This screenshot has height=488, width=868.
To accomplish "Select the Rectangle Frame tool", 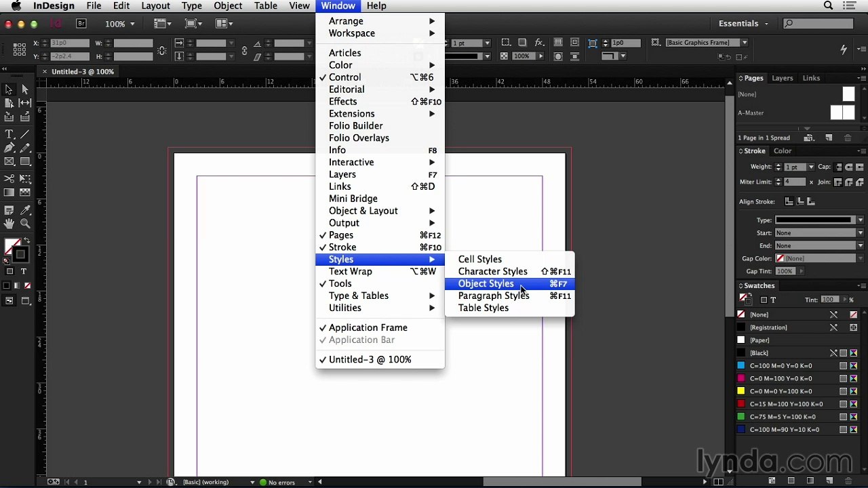I will coord(9,162).
